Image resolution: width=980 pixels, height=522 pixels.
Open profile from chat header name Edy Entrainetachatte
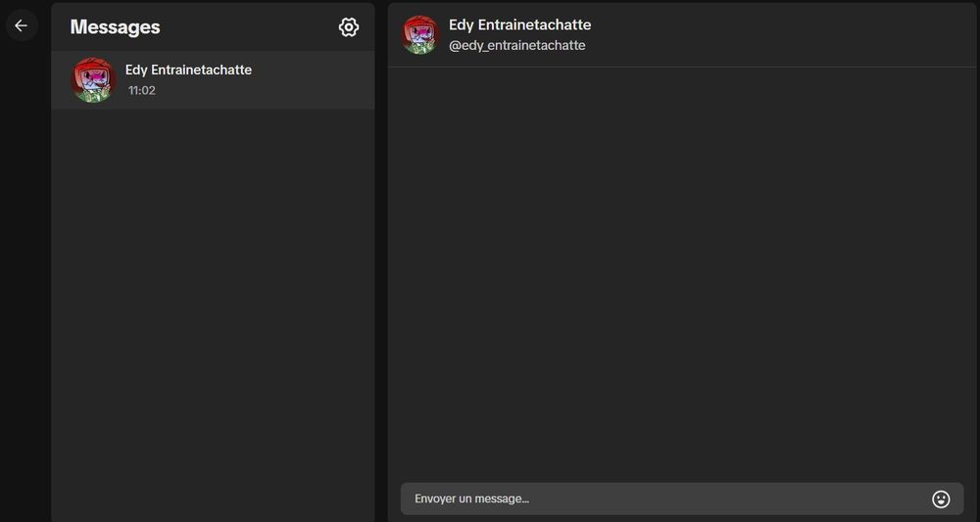pyautogui.click(x=519, y=25)
